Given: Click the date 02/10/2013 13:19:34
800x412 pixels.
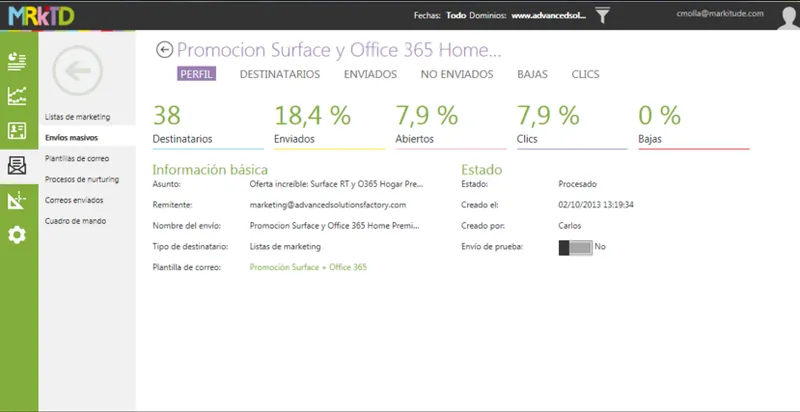Looking at the screenshot, I should [596, 205].
